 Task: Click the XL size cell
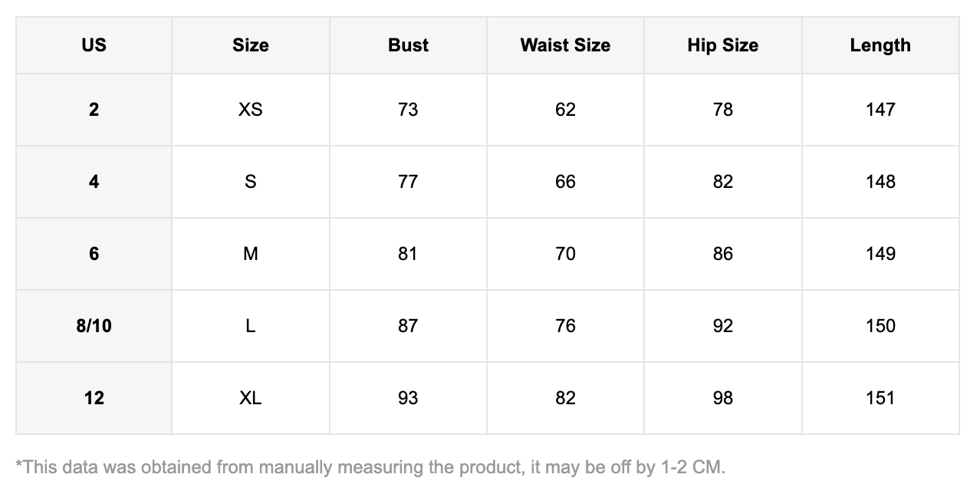pos(251,398)
